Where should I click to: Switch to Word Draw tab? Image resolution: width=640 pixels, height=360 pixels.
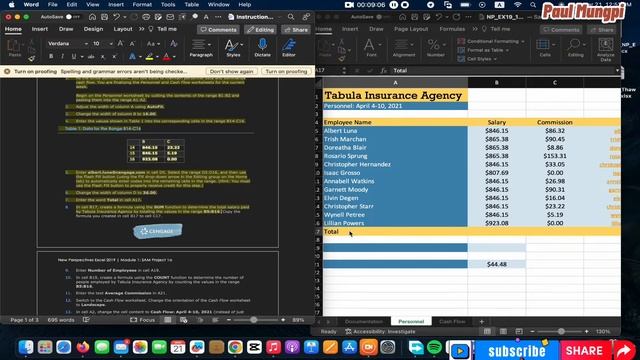pos(66,29)
